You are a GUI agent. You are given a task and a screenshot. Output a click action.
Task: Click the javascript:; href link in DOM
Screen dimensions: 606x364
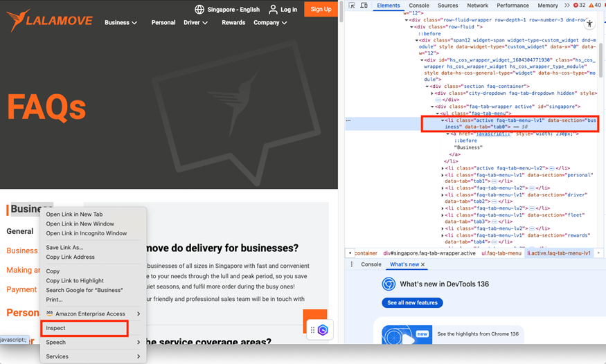coord(493,134)
